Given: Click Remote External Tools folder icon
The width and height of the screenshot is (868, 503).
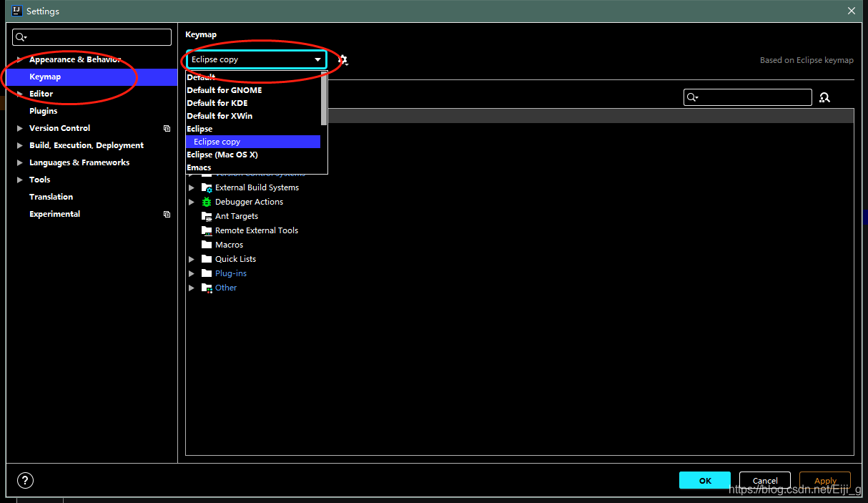Looking at the screenshot, I should pyautogui.click(x=207, y=230).
